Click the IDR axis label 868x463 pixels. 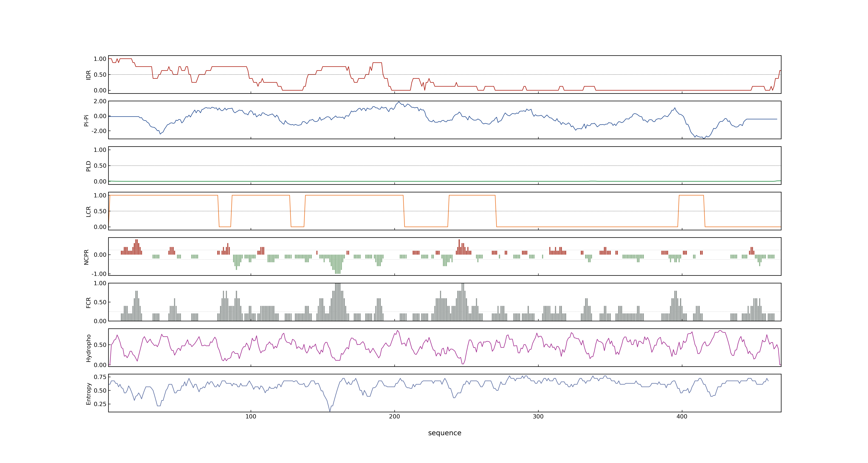pyautogui.click(x=88, y=75)
